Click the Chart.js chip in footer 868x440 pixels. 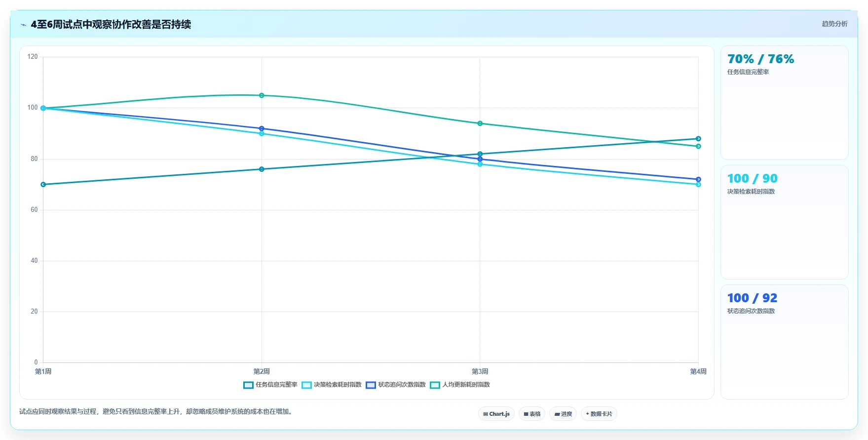(496, 414)
